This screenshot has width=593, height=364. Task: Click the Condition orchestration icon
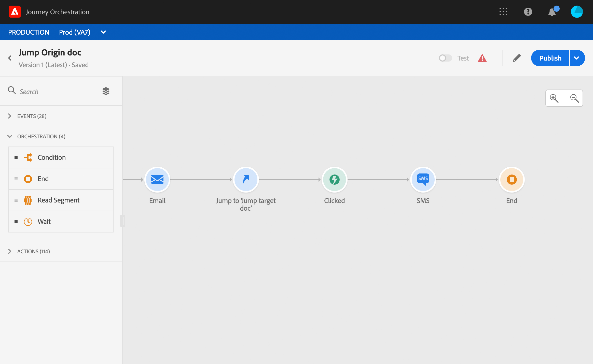point(28,157)
